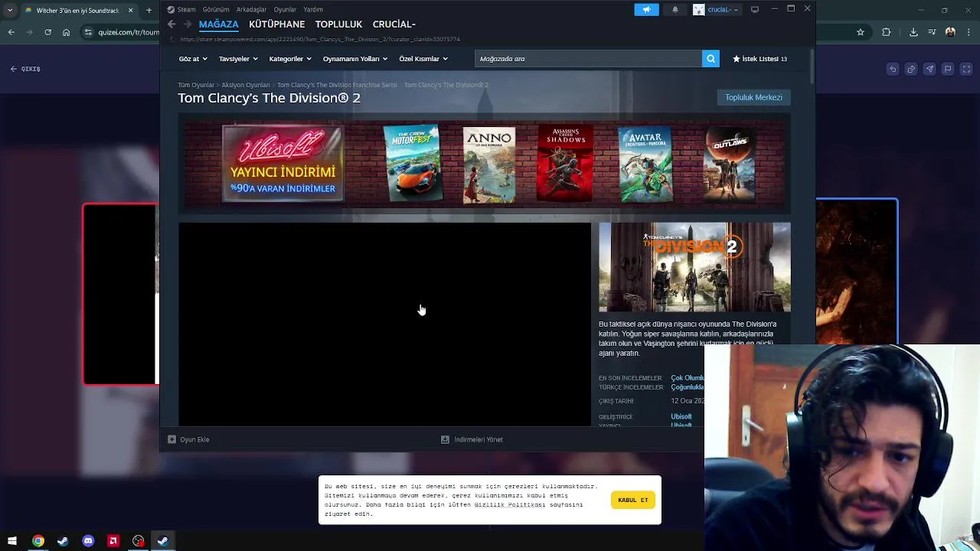Reload the page in the Chrome window
980x551 pixels.
tap(47, 32)
